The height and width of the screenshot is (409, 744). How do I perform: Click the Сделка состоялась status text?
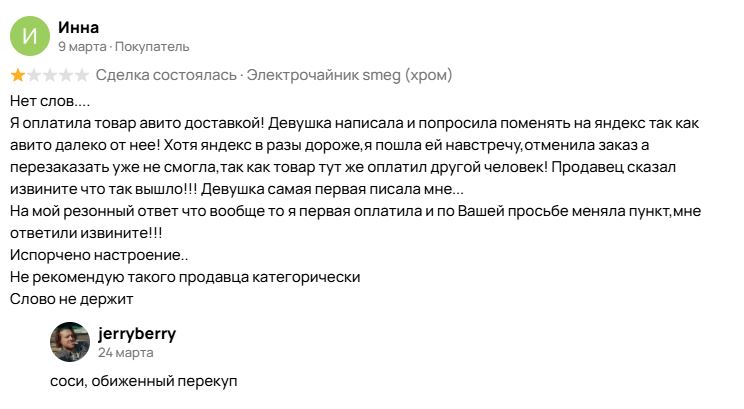pyautogui.click(x=166, y=75)
